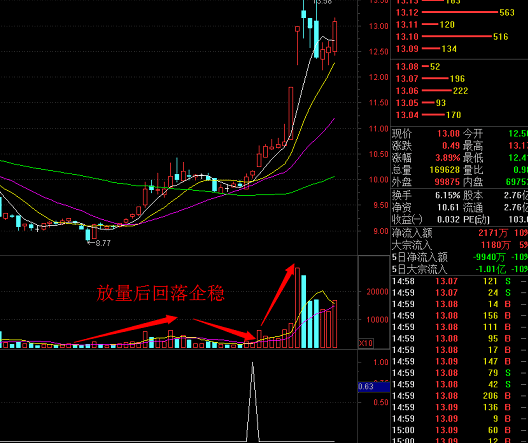Click the 外盘 value 99875
This screenshot has height=443, width=528.
[x=447, y=182]
